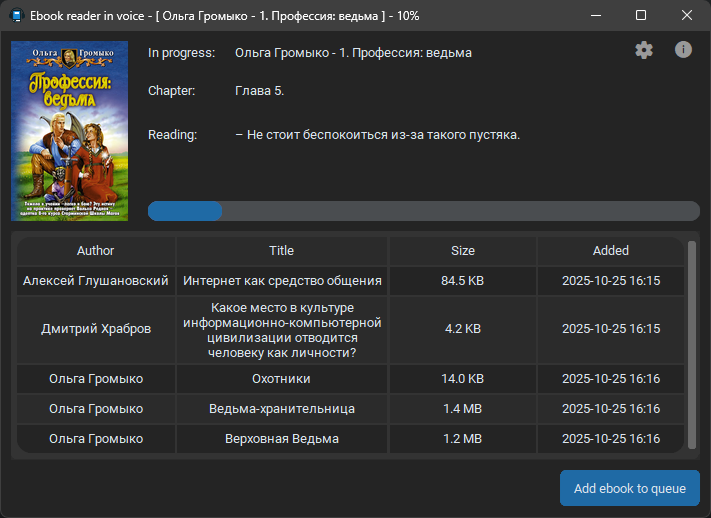Open settings with the gear icon
Screen dimensions: 711x518
click(643, 50)
